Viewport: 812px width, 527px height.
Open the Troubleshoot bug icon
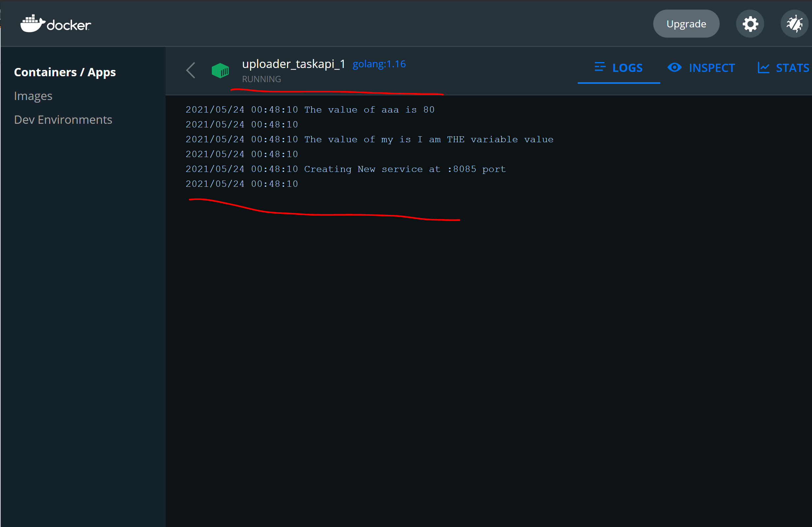[x=794, y=24]
